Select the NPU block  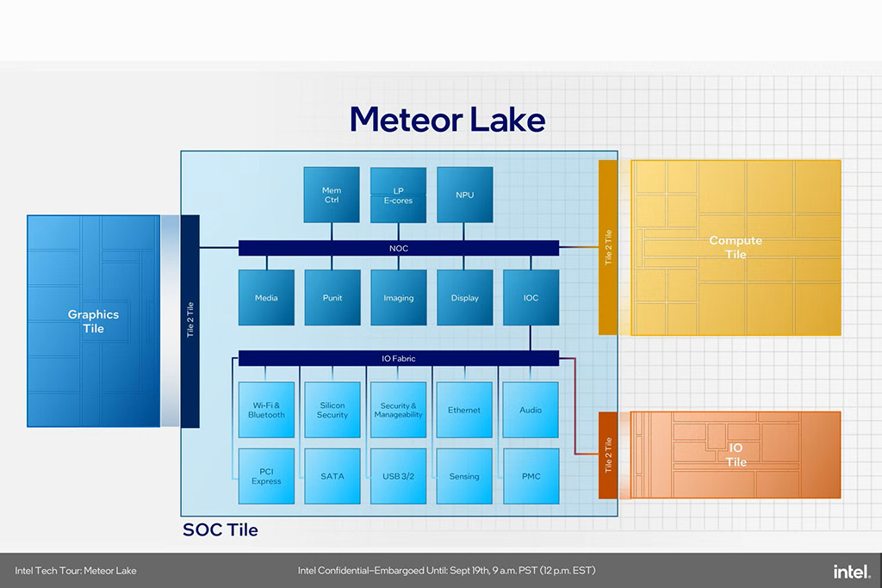464,195
